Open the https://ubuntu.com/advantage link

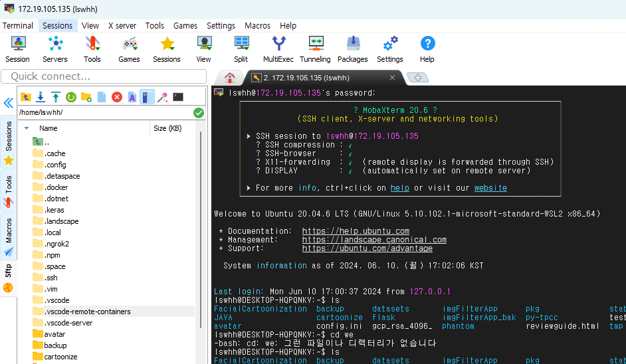tap(367, 248)
